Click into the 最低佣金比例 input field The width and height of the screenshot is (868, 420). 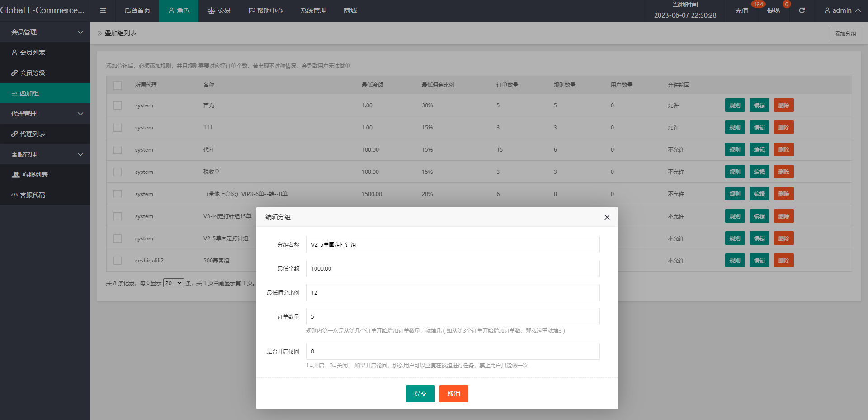pyautogui.click(x=453, y=292)
